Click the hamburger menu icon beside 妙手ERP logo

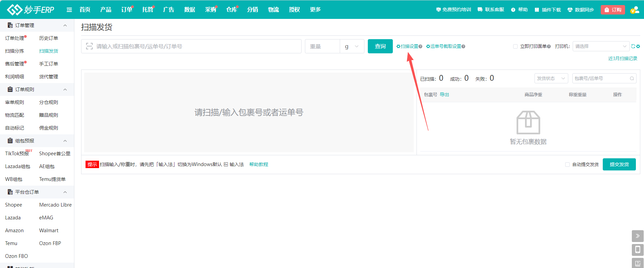69,10
